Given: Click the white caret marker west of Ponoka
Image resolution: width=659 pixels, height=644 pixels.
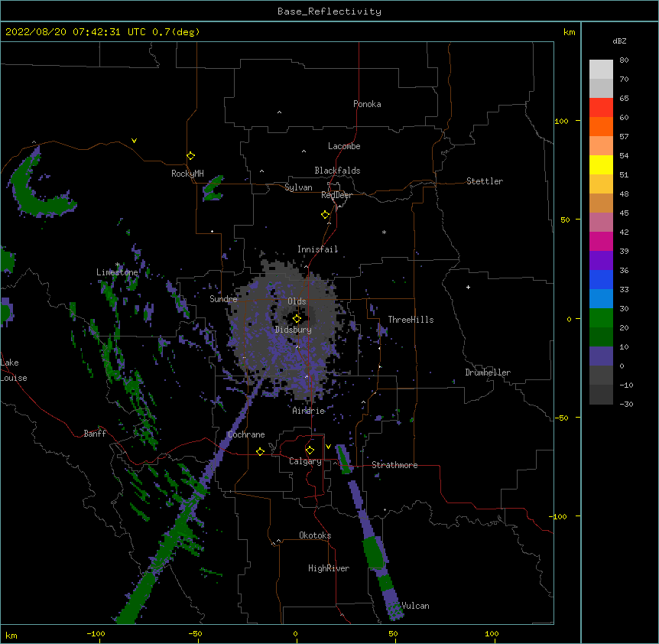Looking at the screenshot, I should click(x=280, y=112).
